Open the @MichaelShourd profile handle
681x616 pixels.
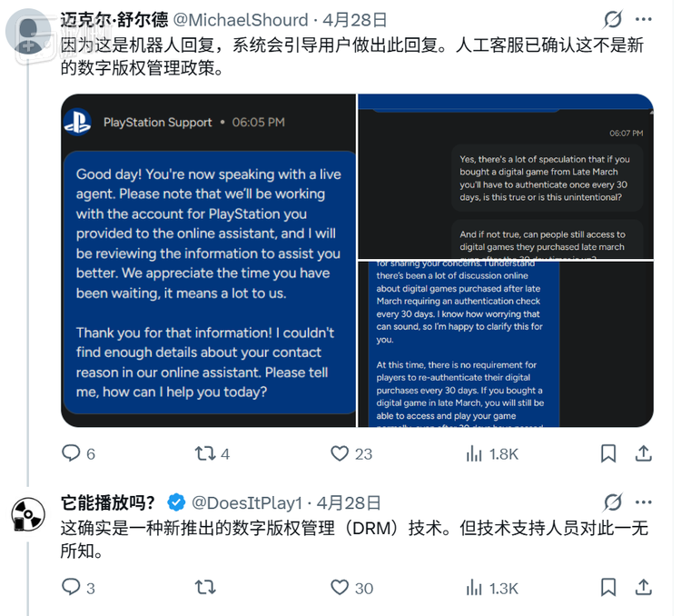241,20
